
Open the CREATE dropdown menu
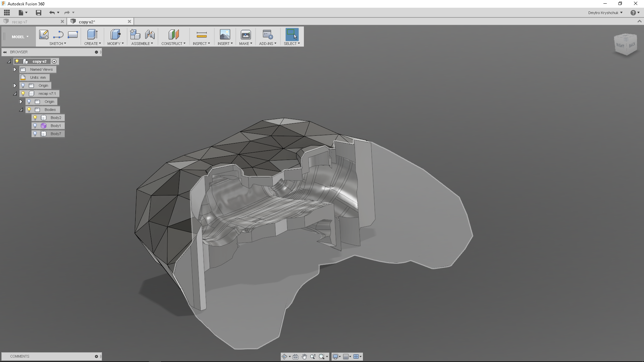[x=93, y=44]
